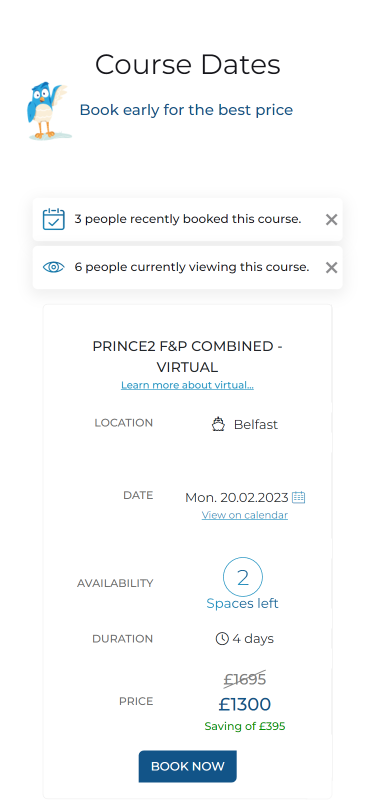Click the ship icon next to Belfast

[x=219, y=425]
